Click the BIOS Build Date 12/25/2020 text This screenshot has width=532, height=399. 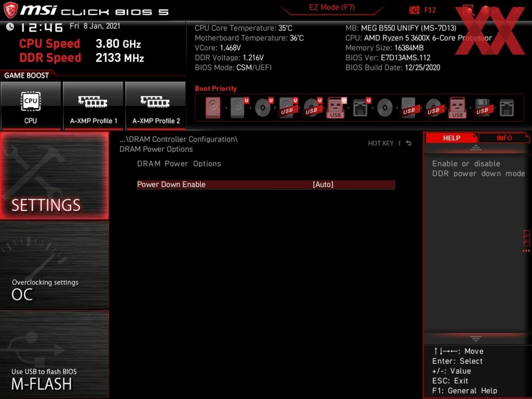coord(393,67)
